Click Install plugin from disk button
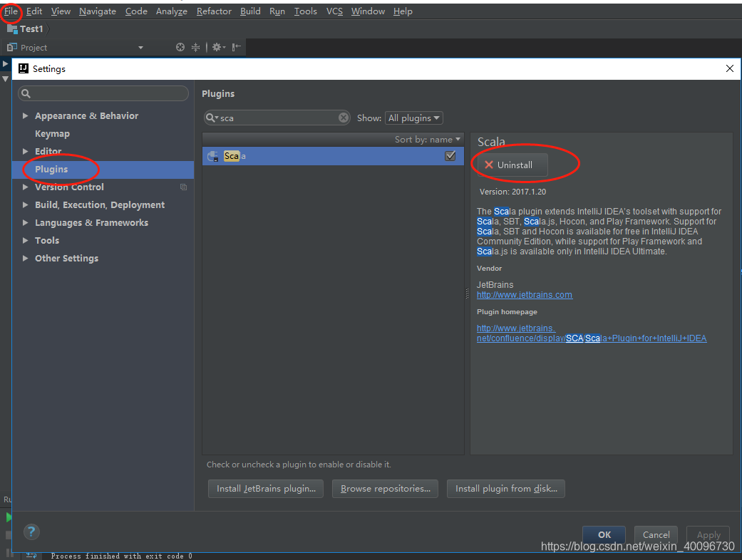 pos(506,489)
